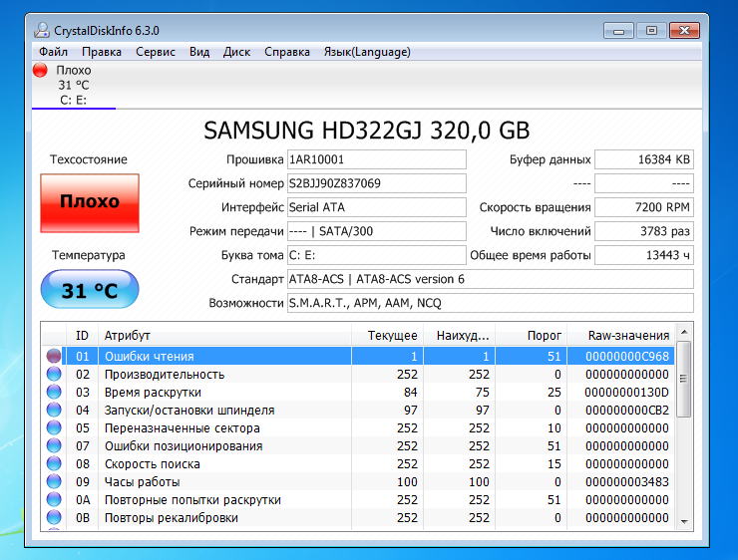Viewport: 738px width, 560px height.
Task: Minimize the CrystalDiskInfo window
Action: (x=618, y=31)
